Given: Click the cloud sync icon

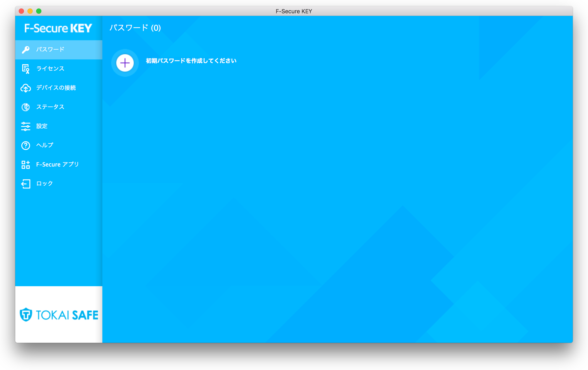Looking at the screenshot, I should click(x=26, y=88).
